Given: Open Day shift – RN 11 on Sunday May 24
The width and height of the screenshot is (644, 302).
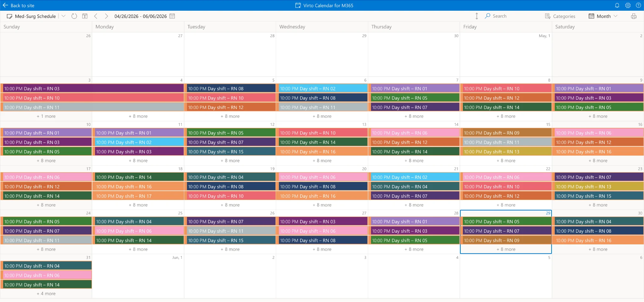Looking at the screenshot, I should [46, 240].
